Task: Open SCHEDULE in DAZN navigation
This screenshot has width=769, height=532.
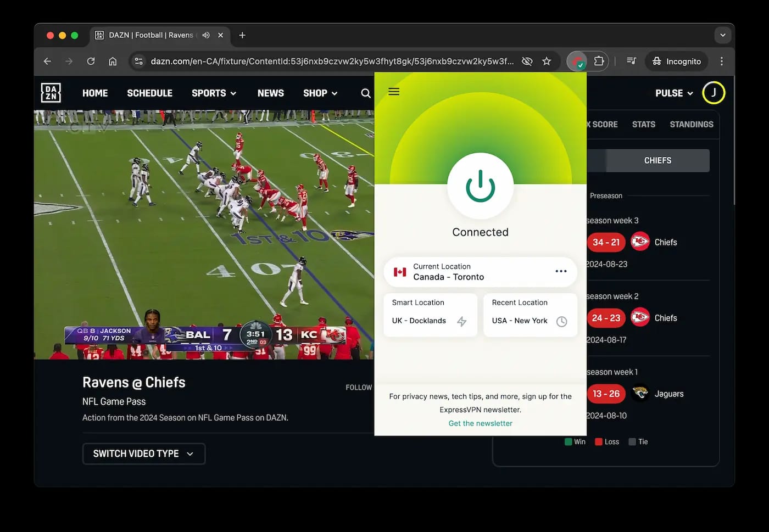Action: [149, 93]
